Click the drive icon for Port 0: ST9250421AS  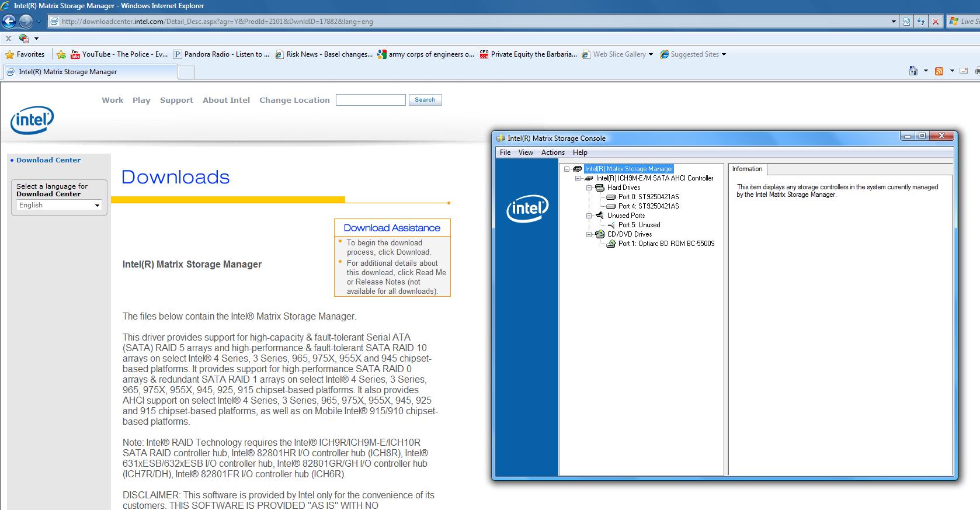611,197
